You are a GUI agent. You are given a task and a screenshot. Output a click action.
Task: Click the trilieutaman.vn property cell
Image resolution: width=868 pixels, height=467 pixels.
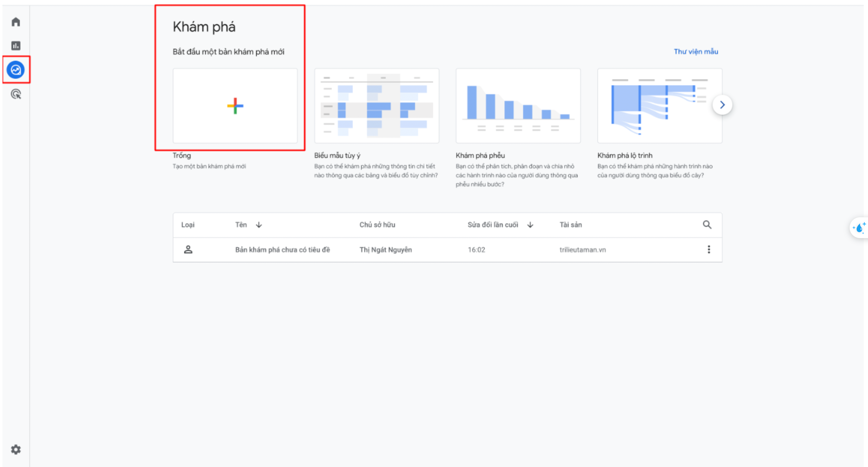[583, 249]
